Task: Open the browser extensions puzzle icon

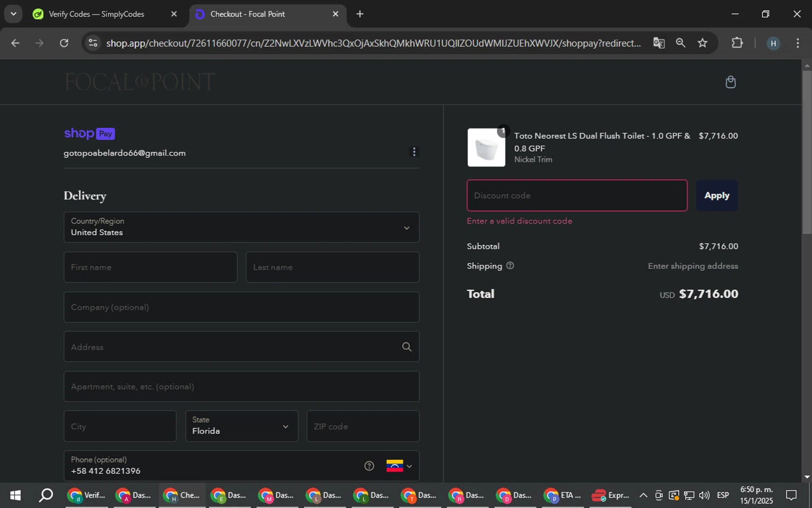Action: (737, 43)
